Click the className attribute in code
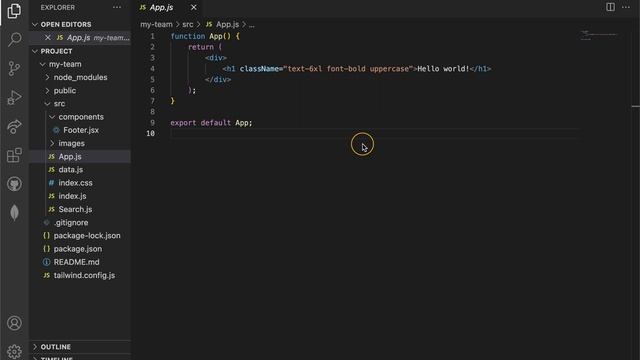 259,69
